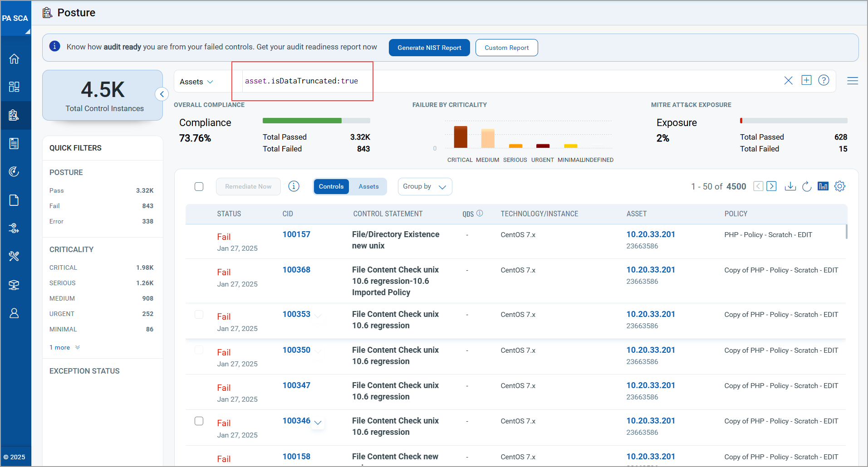Go to previous page of results
Viewport: 868px width, 467px height.
[758, 186]
